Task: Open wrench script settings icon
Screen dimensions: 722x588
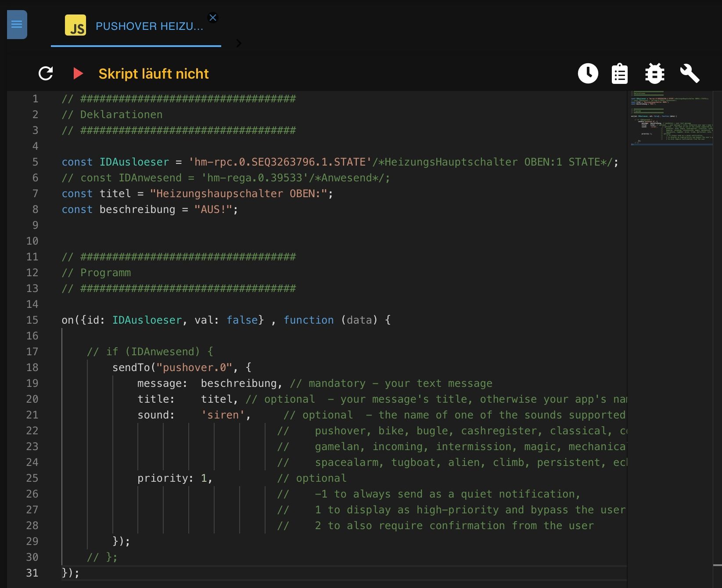Action: tap(690, 73)
